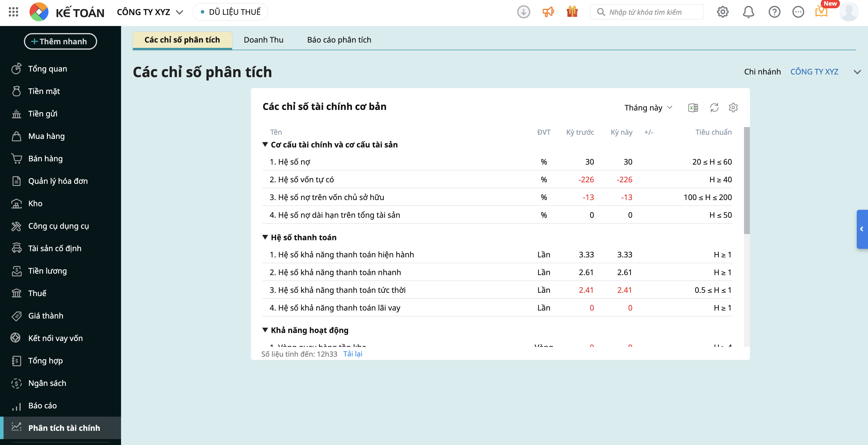Open Thuế module

click(61, 293)
